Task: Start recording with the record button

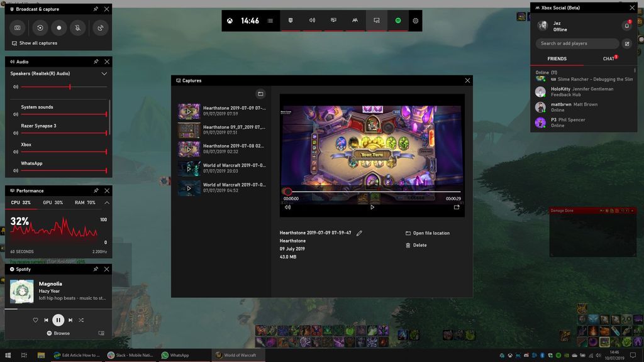Action: click(x=59, y=28)
